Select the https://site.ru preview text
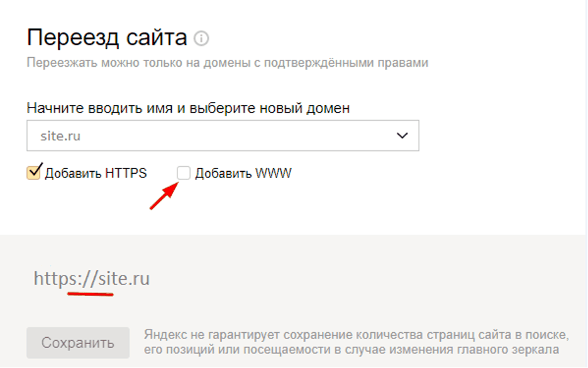Viewport: 588px width, 368px height. pos(92,278)
